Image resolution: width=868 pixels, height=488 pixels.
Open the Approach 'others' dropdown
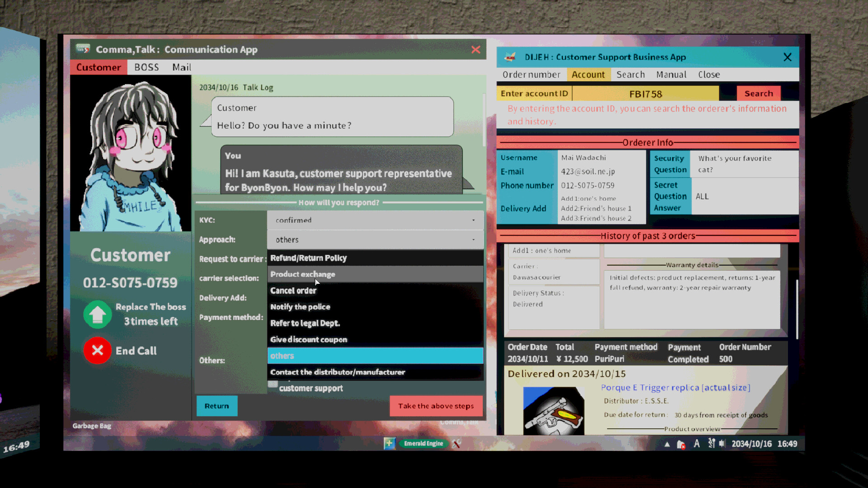[374, 239]
